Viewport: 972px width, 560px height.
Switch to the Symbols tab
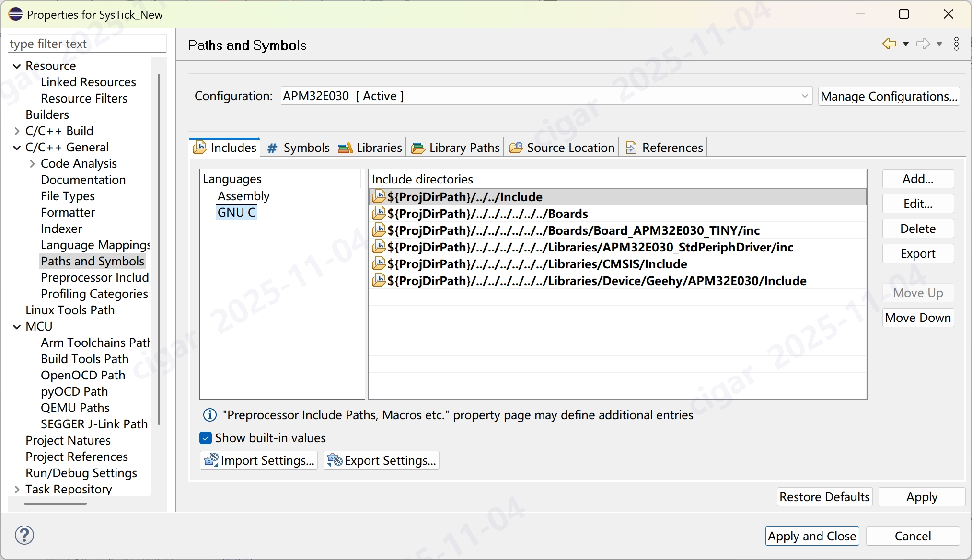coord(298,148)
